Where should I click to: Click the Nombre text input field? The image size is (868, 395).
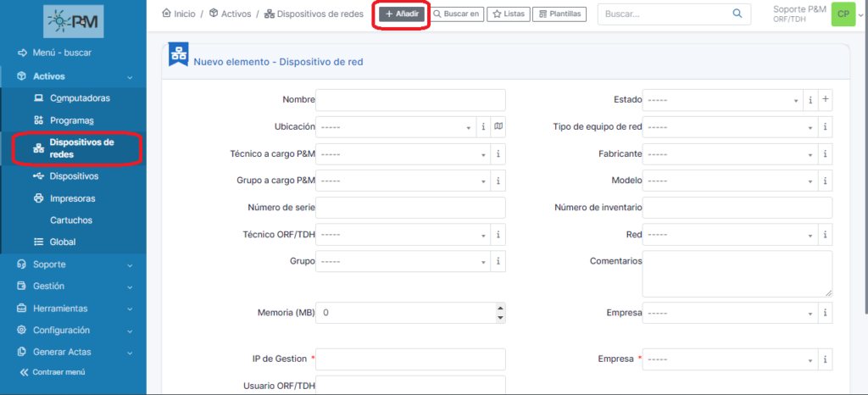(x=410, y=100)
